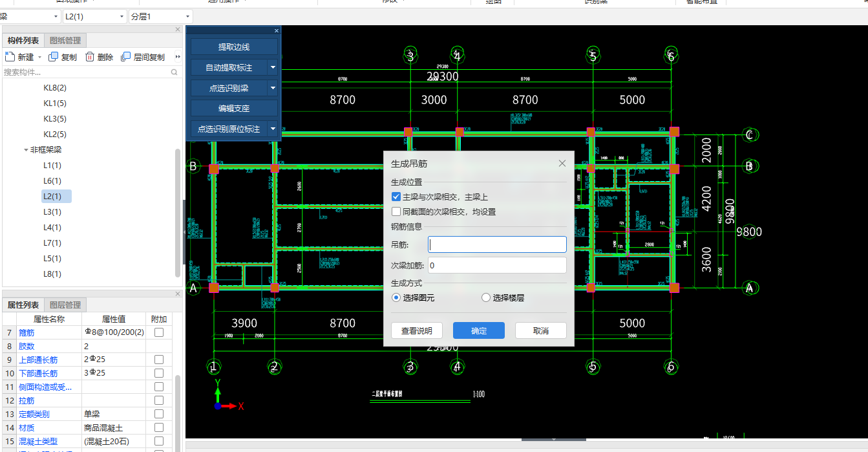
Task: Select KL3(5) in the component list
Action: point(55,118)
